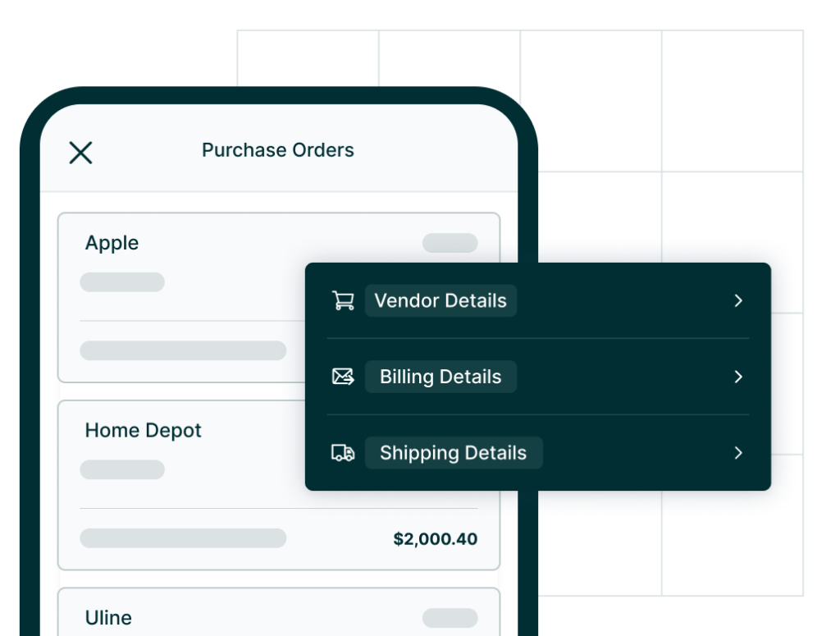Select the Vendor Details menu entry
Viewport: 840px width, 636px height.
441,300
